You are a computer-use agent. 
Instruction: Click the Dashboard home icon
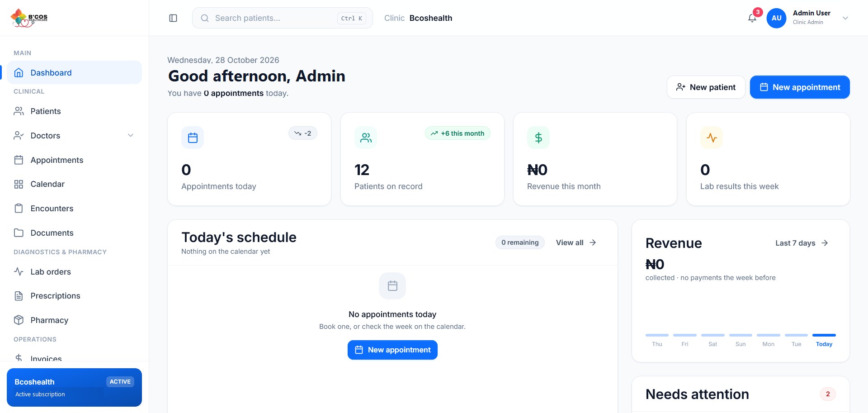coord(19,73)
